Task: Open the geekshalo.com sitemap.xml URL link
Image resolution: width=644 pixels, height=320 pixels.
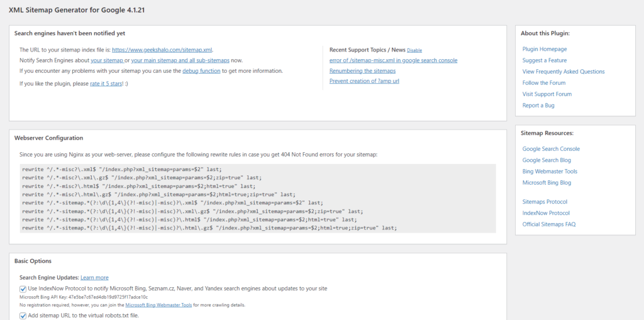Action: tap(162, 50)
